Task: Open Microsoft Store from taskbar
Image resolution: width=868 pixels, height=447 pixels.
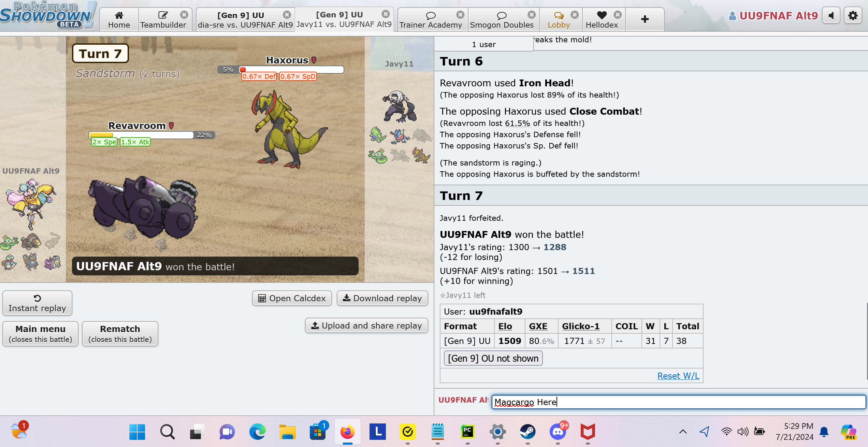Action: click(318, 432)
